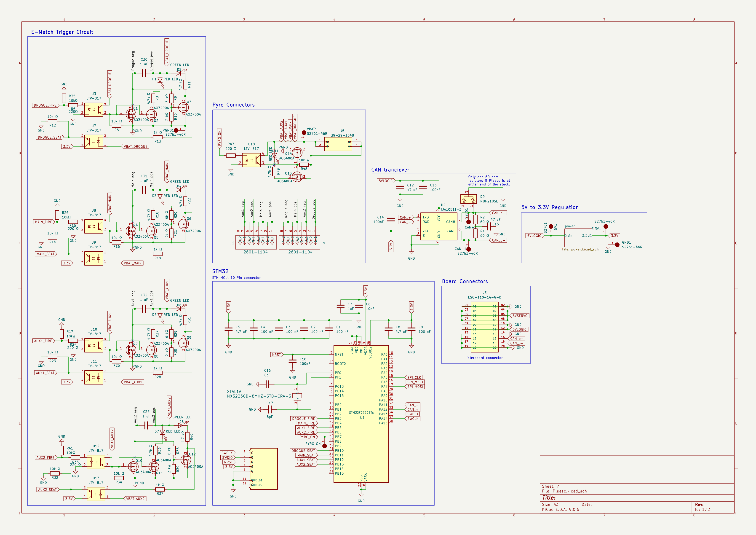Click the R47 220 Ω resistor
The image size is (756, 535).
tap(231, 156)
